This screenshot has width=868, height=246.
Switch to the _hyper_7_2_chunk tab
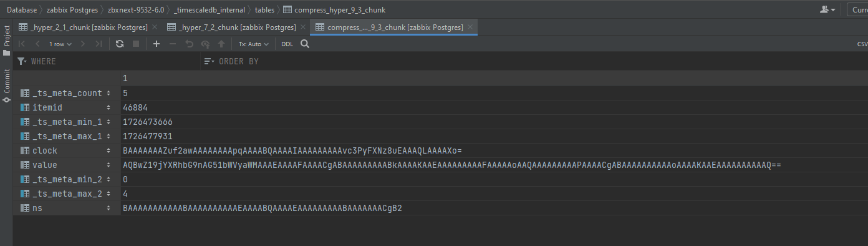pyautogui.click(x=236, y=27)
